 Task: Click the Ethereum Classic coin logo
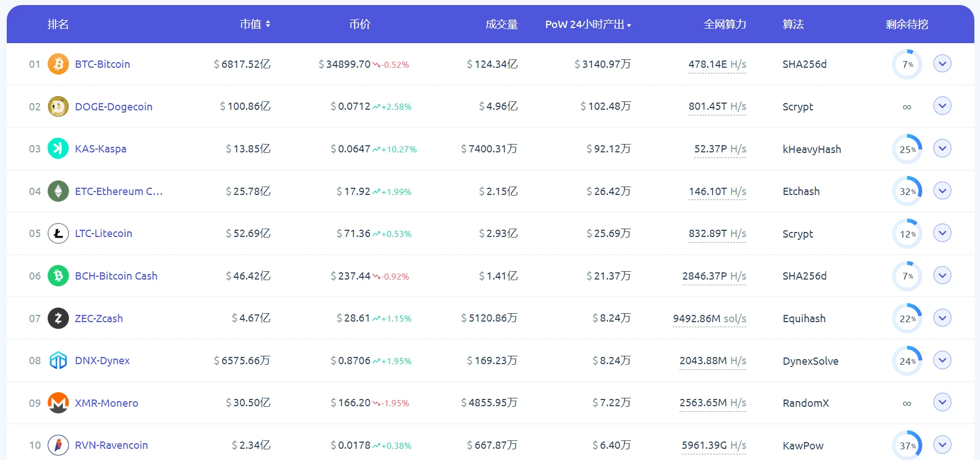[x=58, y=191]
